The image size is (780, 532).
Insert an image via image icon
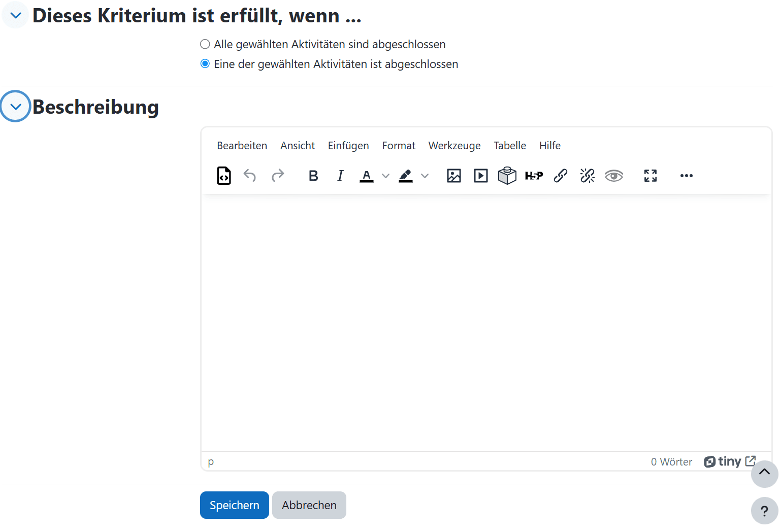coord(454,176)
